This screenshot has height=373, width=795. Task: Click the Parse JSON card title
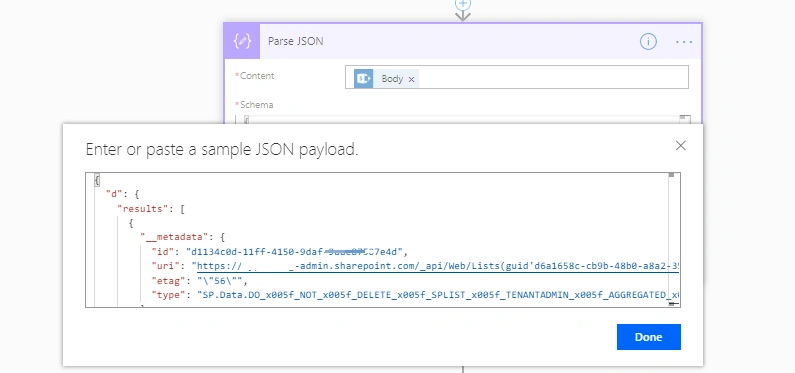point(296,42)
